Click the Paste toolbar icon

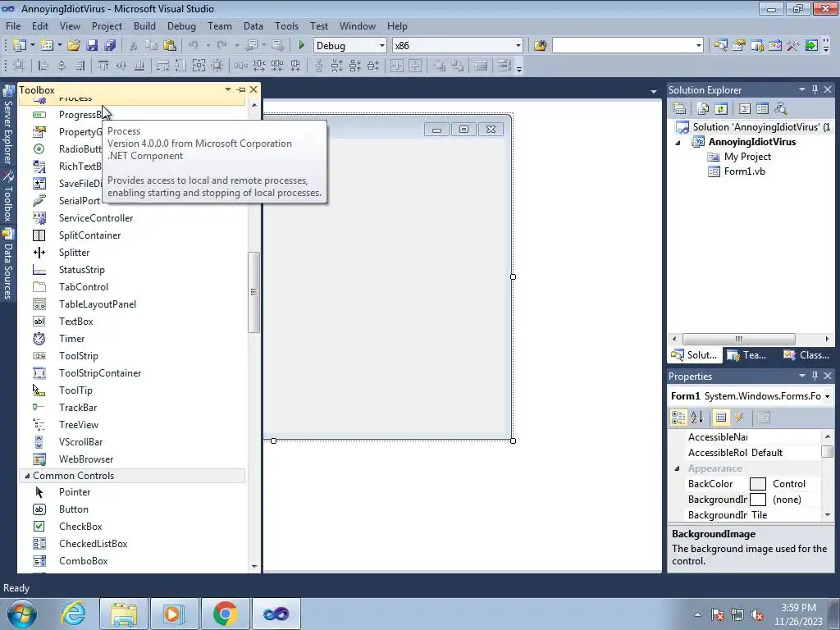[170, 46]
